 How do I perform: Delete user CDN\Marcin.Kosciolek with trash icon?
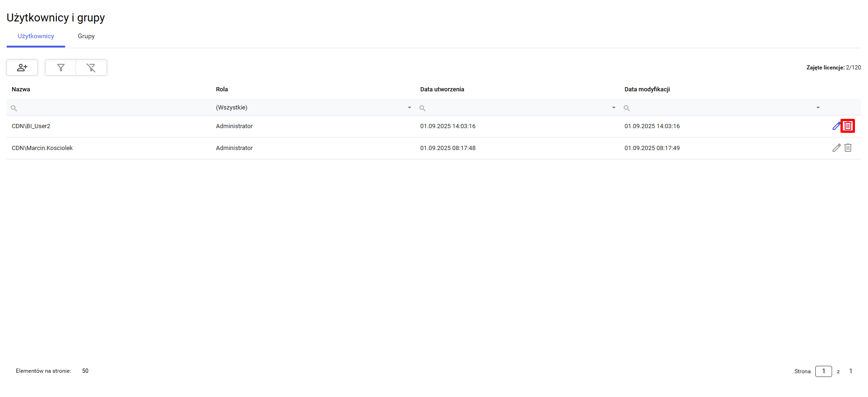point(847,148)
